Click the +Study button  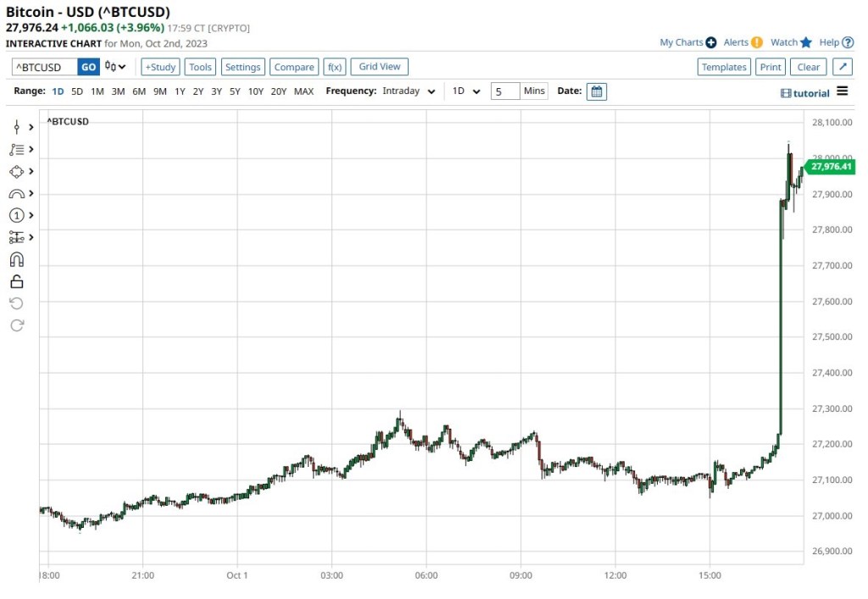[x=160, y=67]
